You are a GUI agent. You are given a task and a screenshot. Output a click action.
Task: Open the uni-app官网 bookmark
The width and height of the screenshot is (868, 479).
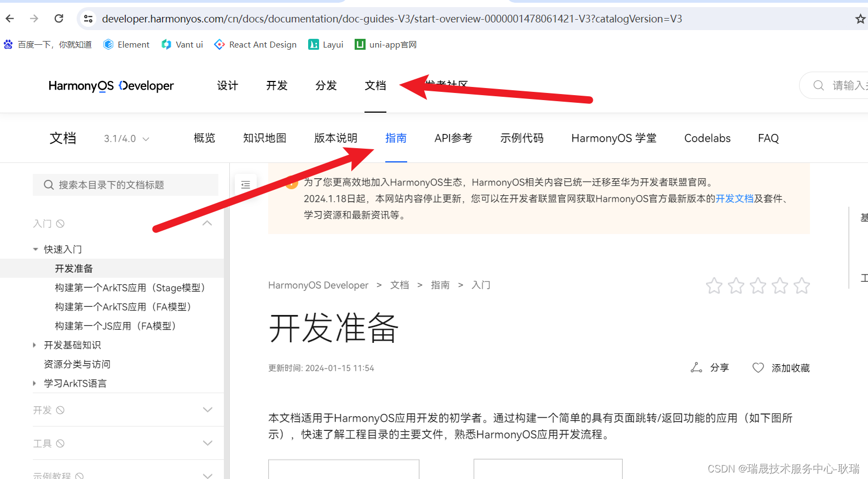pyautogui.click(x=386, y=44)
